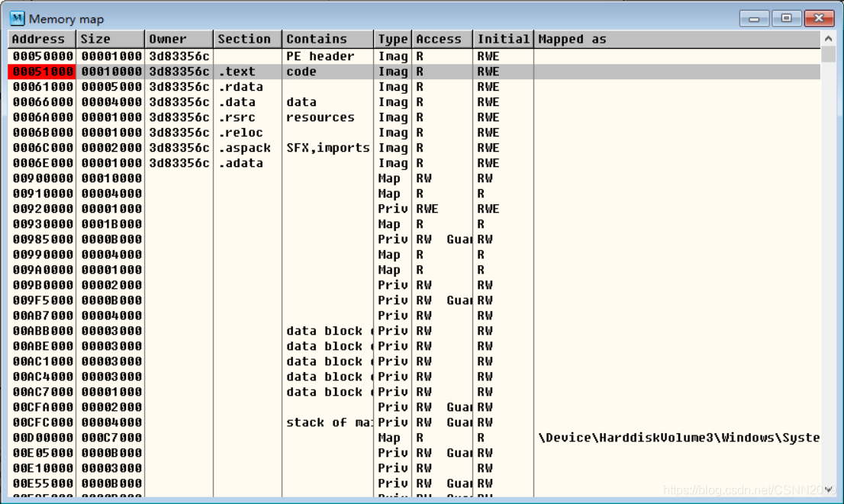Select the row at address 00CFA000
Screen dimensions: 844x504
[x=414, y=407]
